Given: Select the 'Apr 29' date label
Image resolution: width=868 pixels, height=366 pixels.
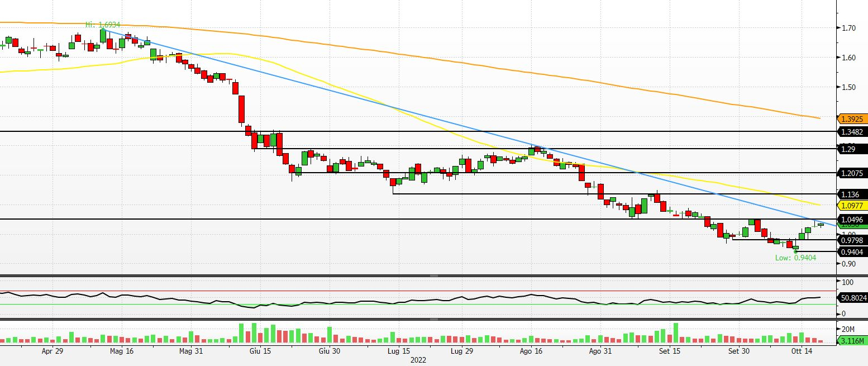Looking at the screenshot, I should 53,351.
